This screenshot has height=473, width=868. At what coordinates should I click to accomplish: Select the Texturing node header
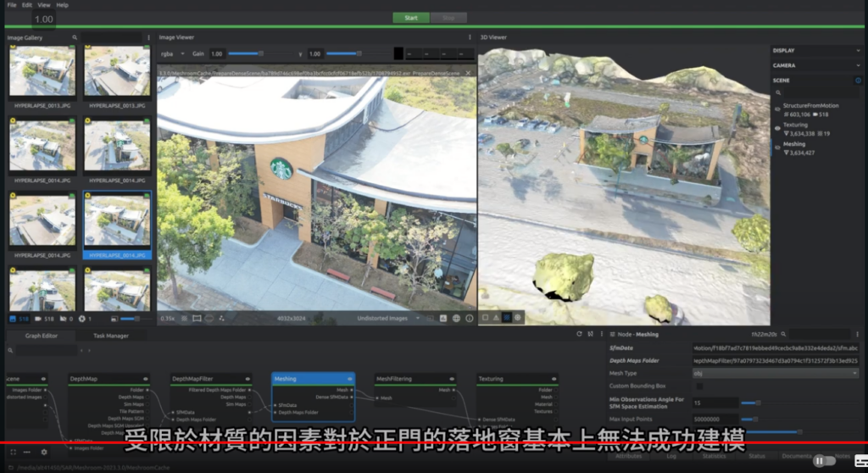[x=517, y=379]
